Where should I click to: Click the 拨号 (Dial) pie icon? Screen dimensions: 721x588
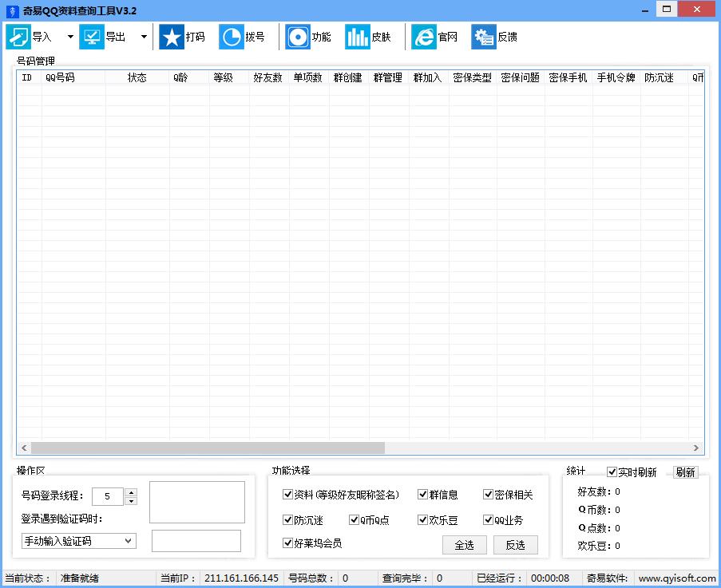232,37
